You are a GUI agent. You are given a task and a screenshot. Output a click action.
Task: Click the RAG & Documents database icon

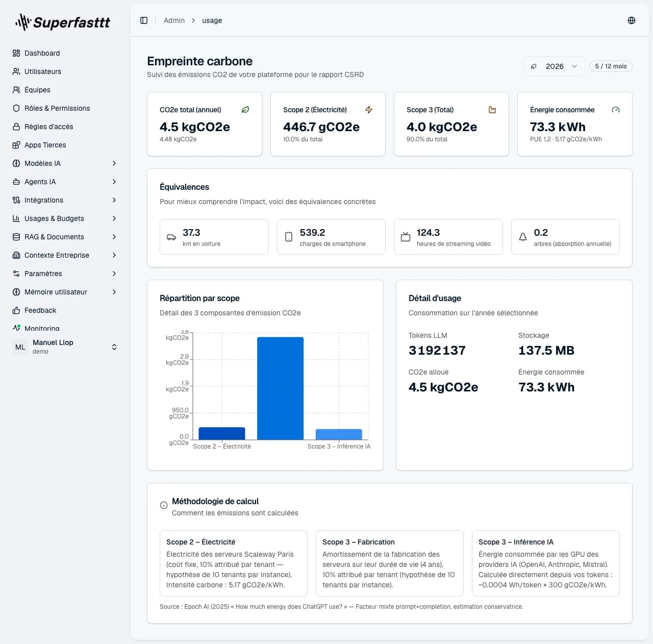click(16, 237)
